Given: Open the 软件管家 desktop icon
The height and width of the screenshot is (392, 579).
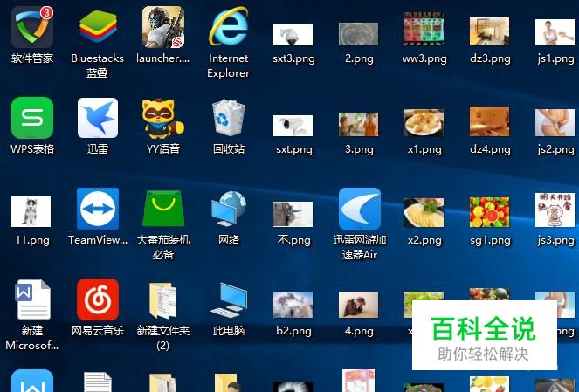Looking at the screenshot, I should (32, 27).
